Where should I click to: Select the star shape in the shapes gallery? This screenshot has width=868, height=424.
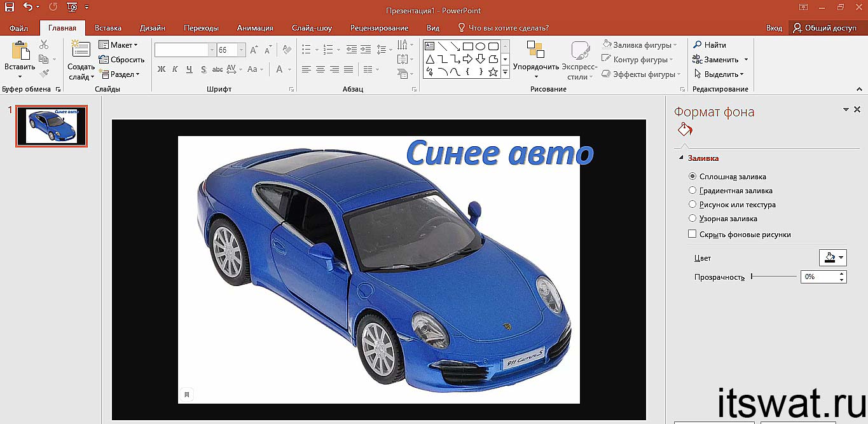click(x=493, y=72)
